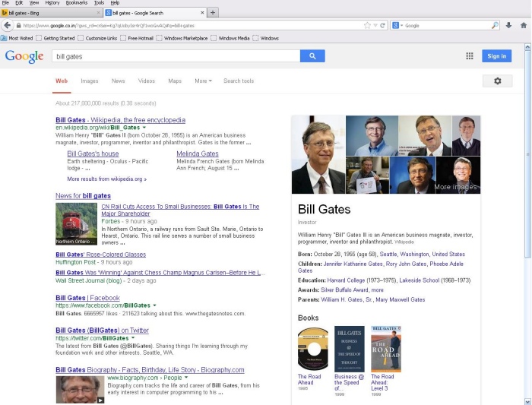Open the Bill Gates (BillGates) on Twitter result

[x=102, y=331]
